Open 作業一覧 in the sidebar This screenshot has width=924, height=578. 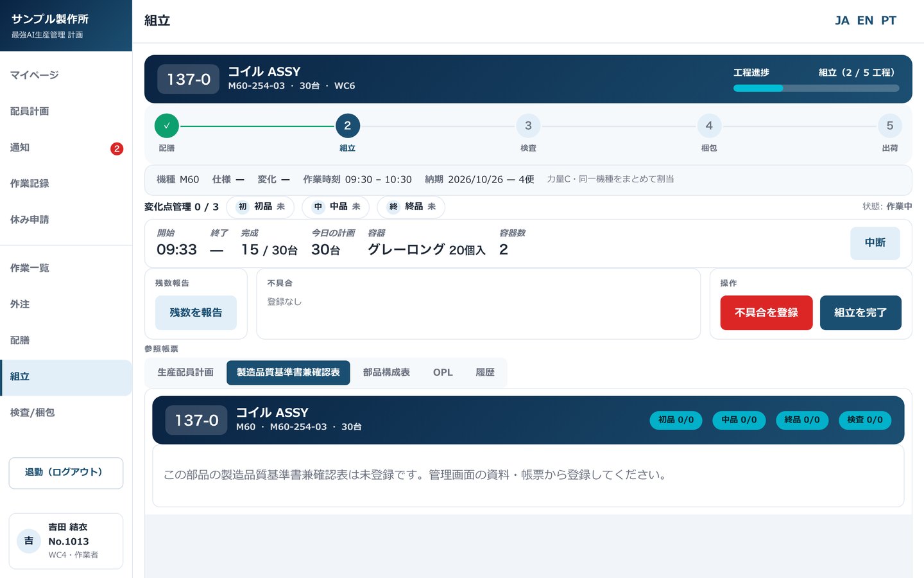[x=66, y=268]
